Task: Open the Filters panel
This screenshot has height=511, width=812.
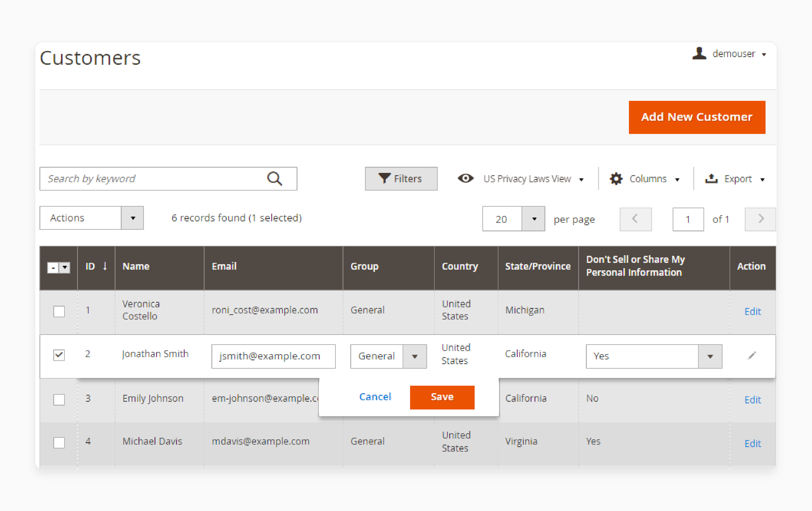Action: click(401, 178)
